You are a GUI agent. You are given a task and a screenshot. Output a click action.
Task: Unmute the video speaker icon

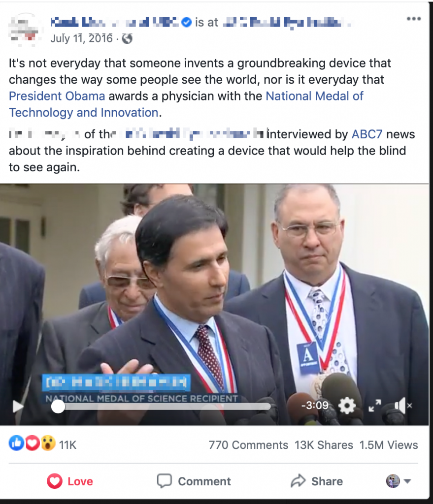point(402,406)
